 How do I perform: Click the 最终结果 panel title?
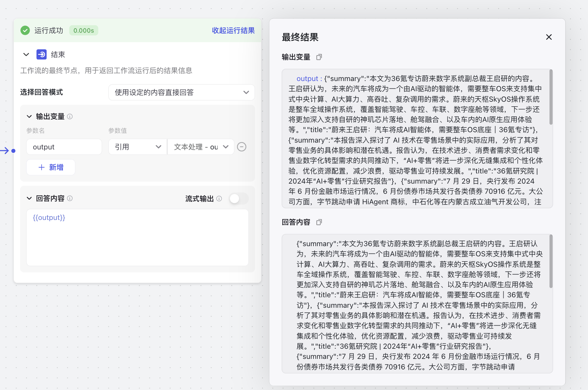[300, 37]
